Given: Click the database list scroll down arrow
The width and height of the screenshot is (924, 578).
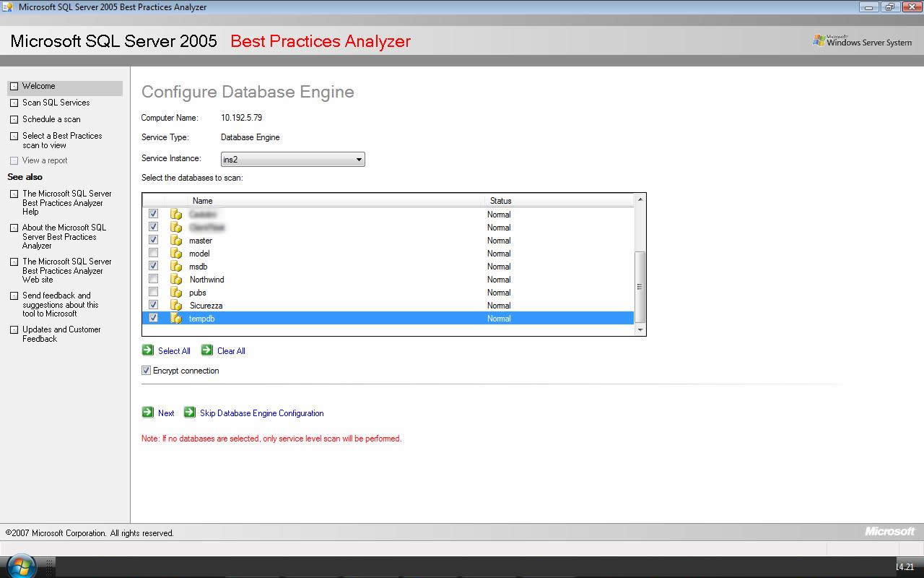Looking at the screenshot, I should pyautogui.click(x=640, y=329).
